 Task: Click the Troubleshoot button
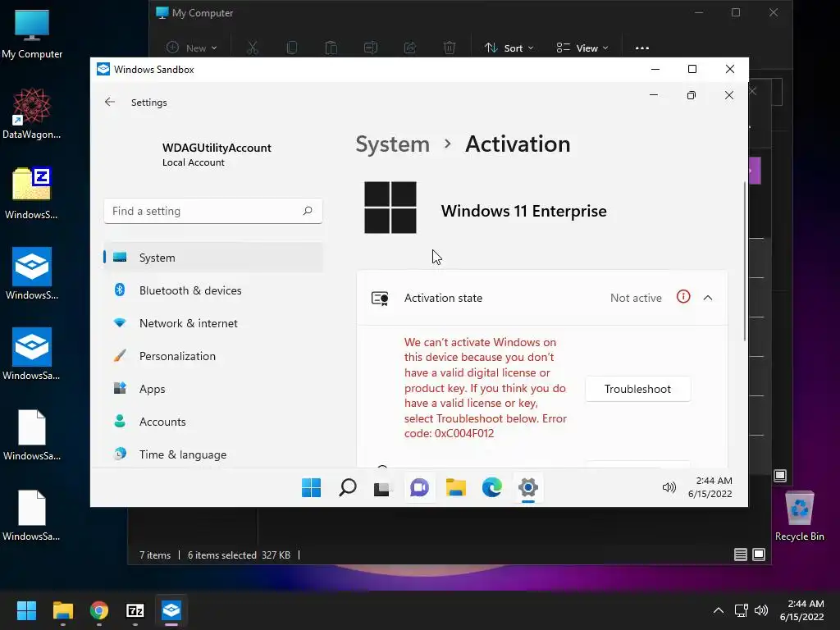click(637, 389)
